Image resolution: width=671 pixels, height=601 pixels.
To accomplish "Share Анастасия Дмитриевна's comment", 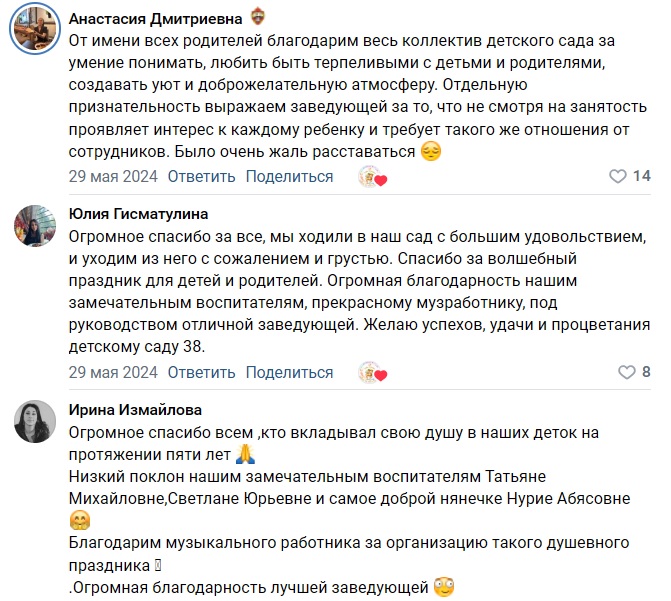I will tap(289, 177).
